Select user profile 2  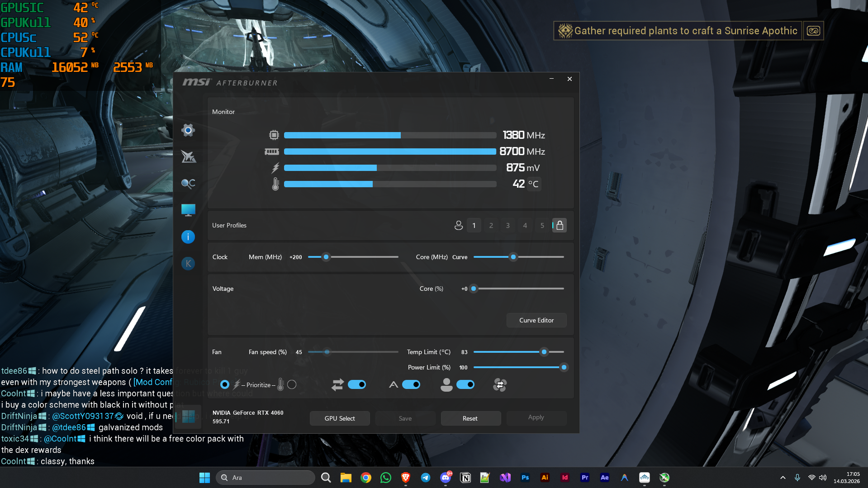(491, 225)
